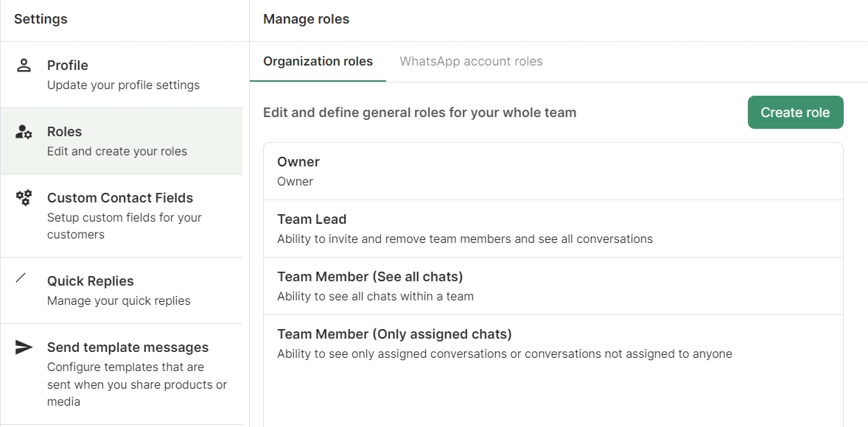This screenshot has width=868, height=427.
Task: Open the Team Lead role
Action: coord(553,228)
